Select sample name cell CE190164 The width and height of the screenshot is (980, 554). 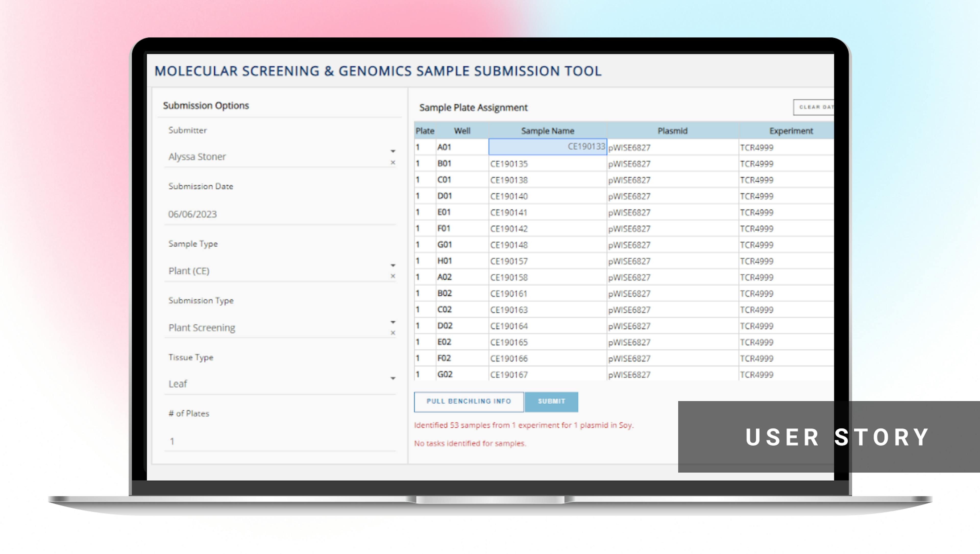[x=547, y=326]
